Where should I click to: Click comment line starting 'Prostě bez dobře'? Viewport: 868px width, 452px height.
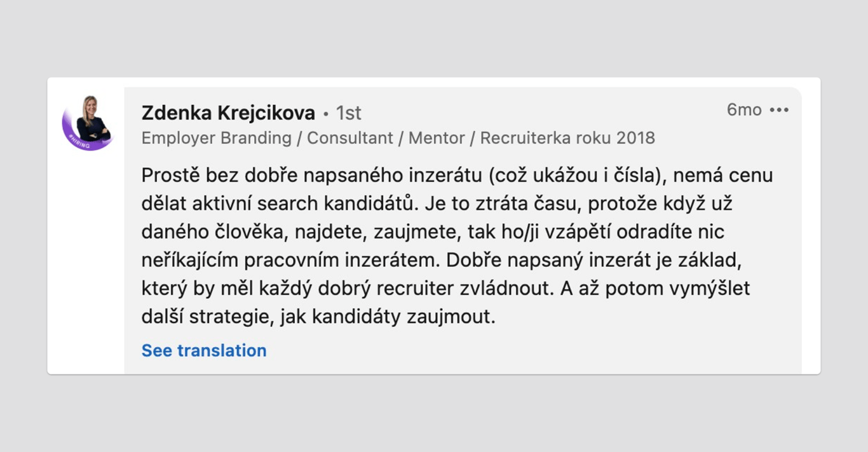pos(456,175)
